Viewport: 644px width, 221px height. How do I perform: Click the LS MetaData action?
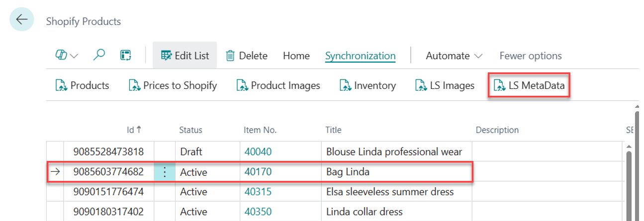click(529, 85)
